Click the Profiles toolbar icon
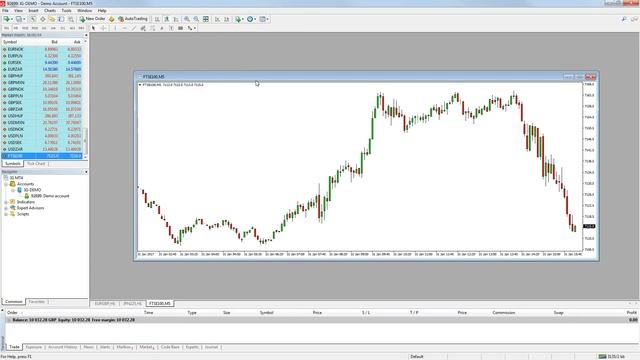This screenshot has height=360, width=640. 18,19
